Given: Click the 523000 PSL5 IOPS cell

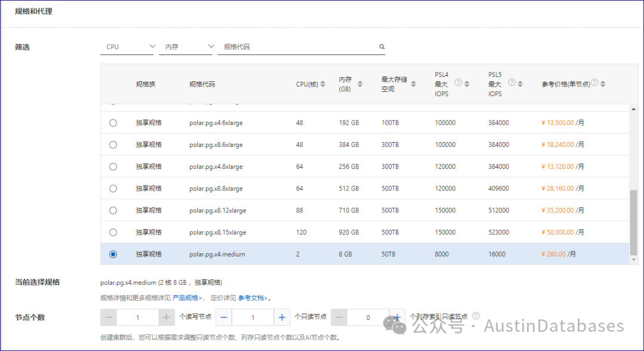Looking at the screenshot, I should (499, 232).
